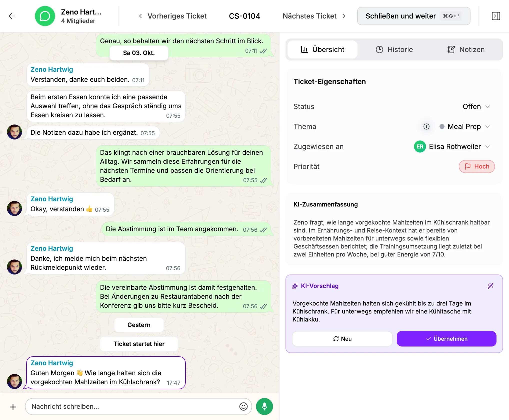Click the KI-Zusammenfassung summary text
Screen dimensions: 509x420
pyautogui.click(x=391, y=238)
